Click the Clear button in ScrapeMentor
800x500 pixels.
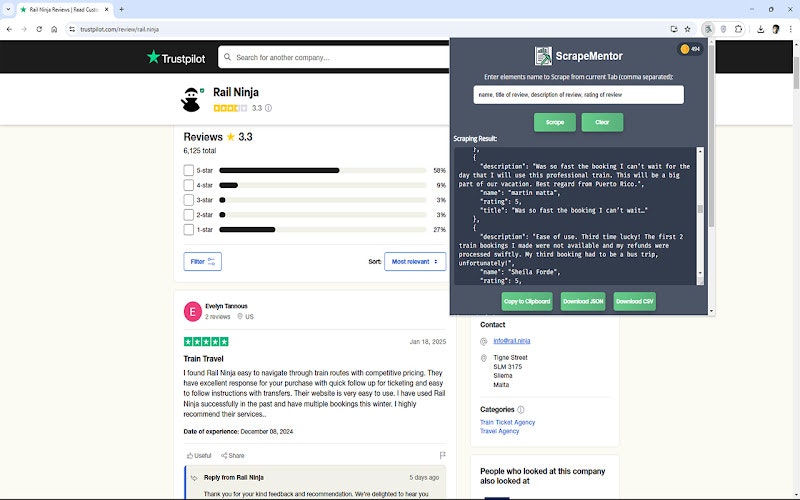(602, 122)
